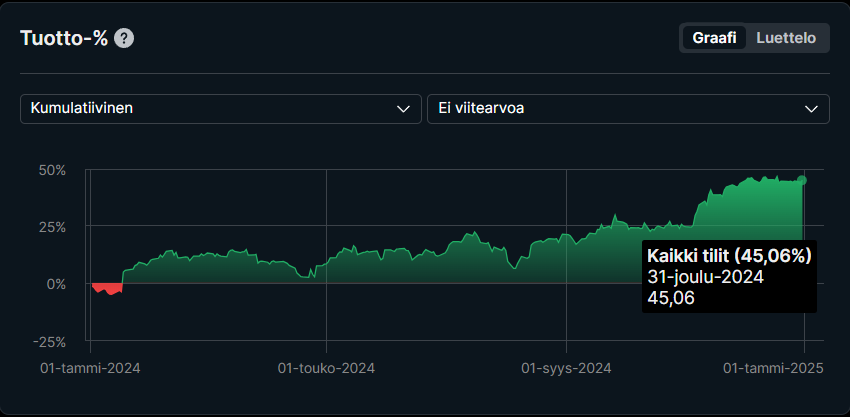This screenshot has height=417, width=850.
Task: Click the Kaikki tilit (45,06%) tooltip title
Action: coord(729,256)
